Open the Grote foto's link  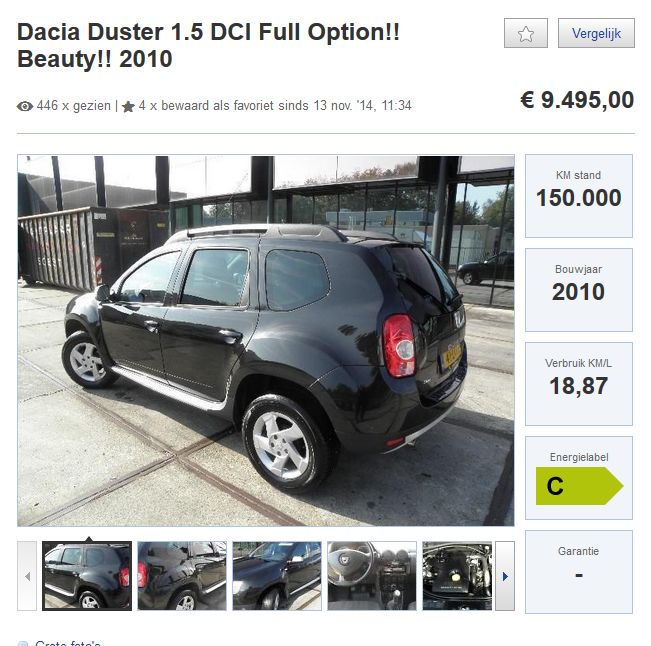(68, 643)
